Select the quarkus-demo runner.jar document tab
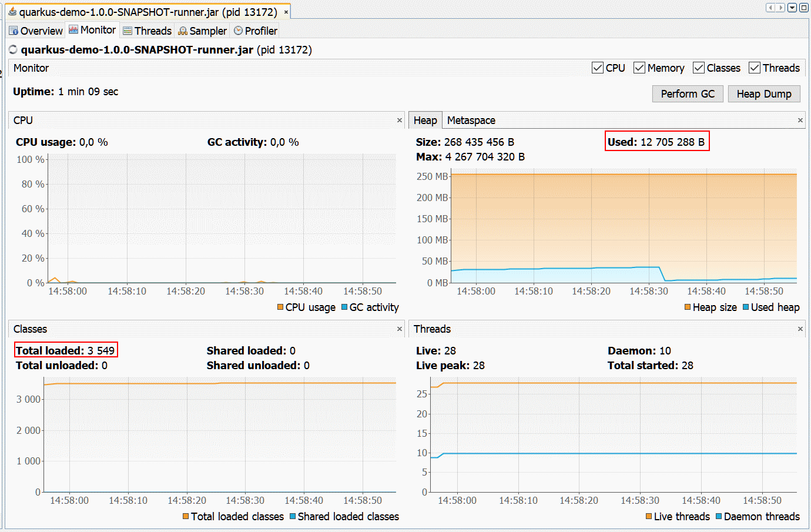 [148, 12]
